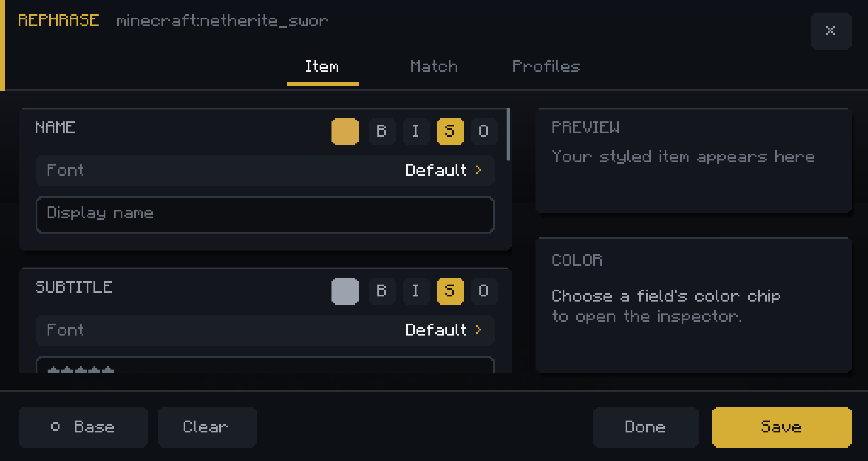
Task: Open the gold Name color chip
Action: click(345, 131)
